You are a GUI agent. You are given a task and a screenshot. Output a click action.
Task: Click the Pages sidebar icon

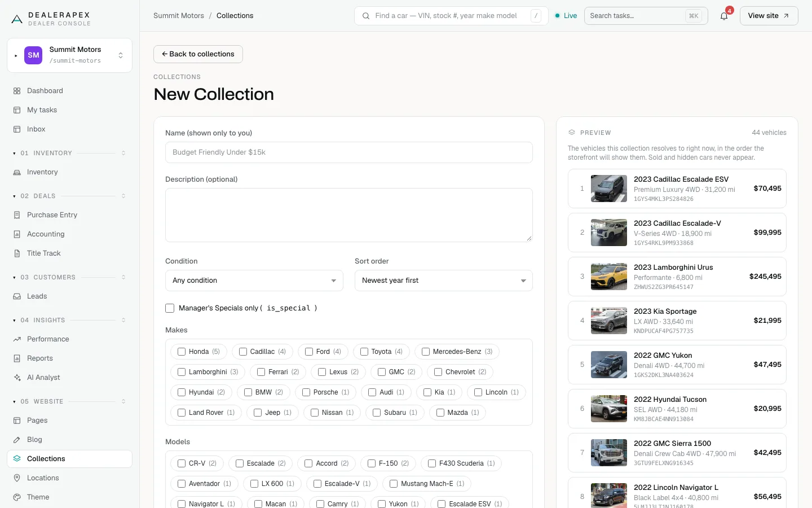(x=17, y=421)
